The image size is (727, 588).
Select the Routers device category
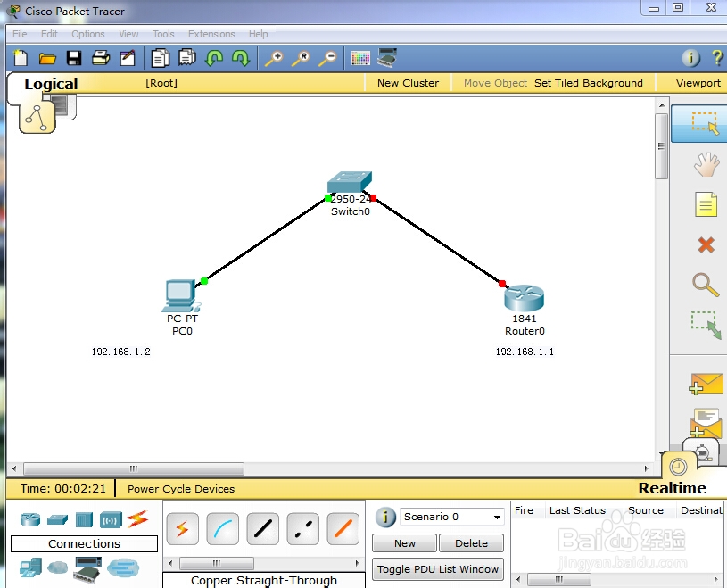[30, 519]
